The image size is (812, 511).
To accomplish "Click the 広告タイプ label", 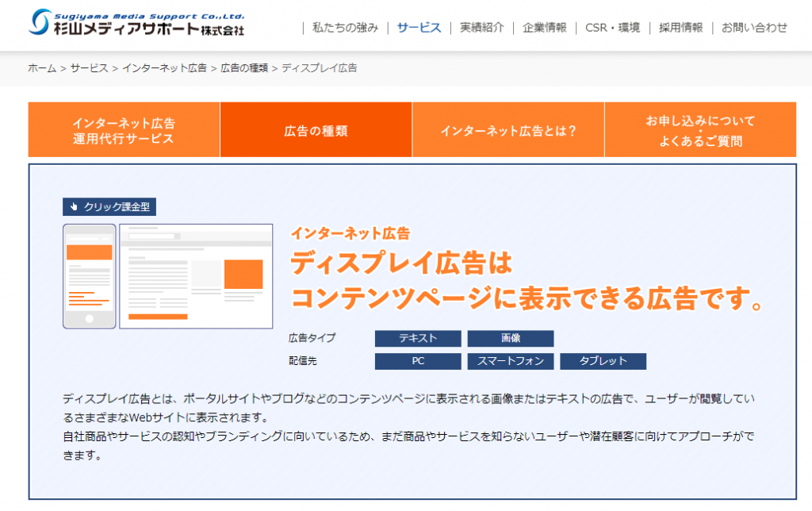I will (312, 338).
